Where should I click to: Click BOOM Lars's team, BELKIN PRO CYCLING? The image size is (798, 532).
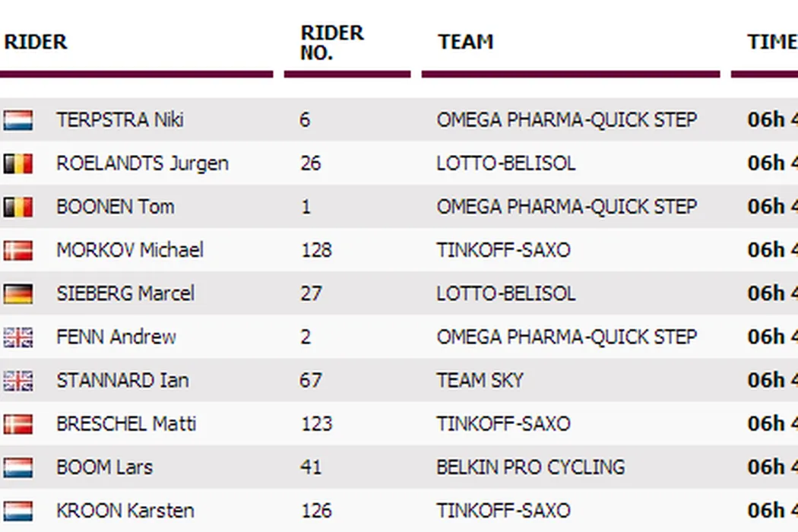point(530,467)
